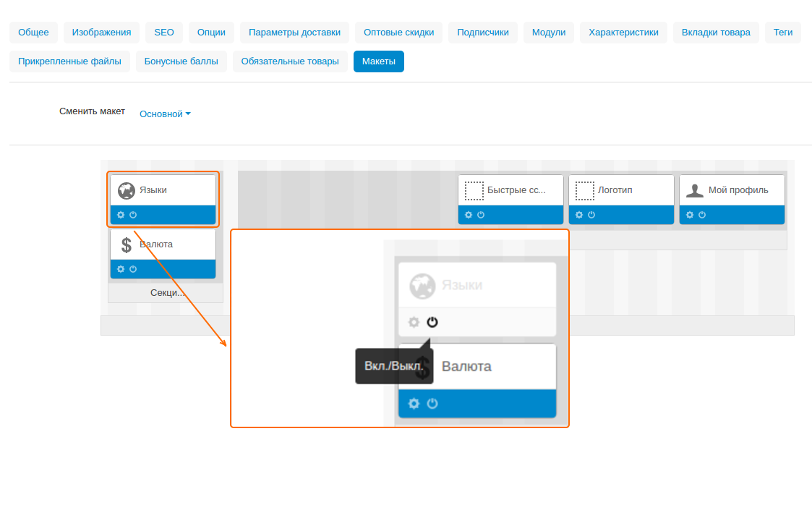Toggle power icon on Языки block
This screenshot has height=507, width=812.
pyautogui.click(x=133, y=215)
